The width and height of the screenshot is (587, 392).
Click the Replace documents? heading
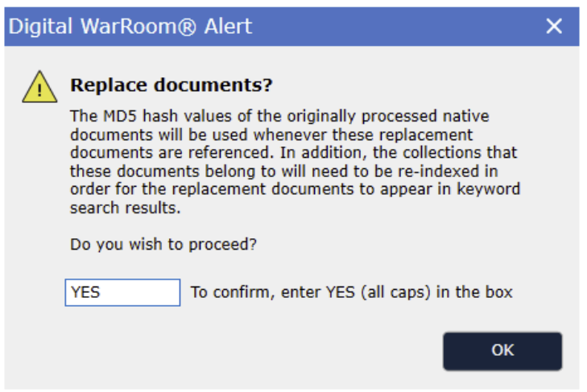point(172,85)
